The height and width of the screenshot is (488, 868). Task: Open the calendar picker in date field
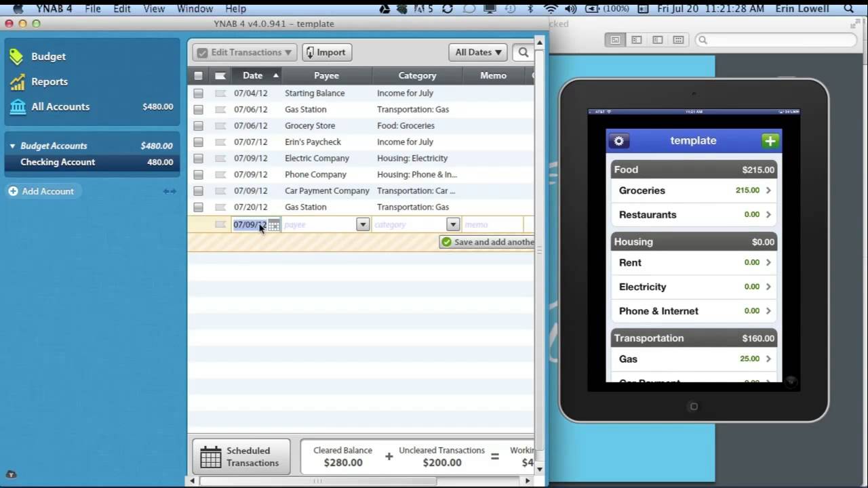pos(274,225)
